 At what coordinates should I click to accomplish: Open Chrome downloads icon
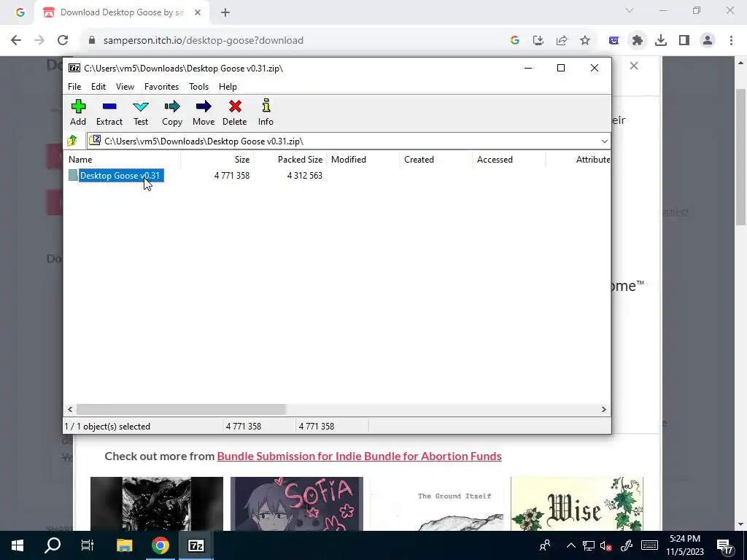(x=661, y=41)
